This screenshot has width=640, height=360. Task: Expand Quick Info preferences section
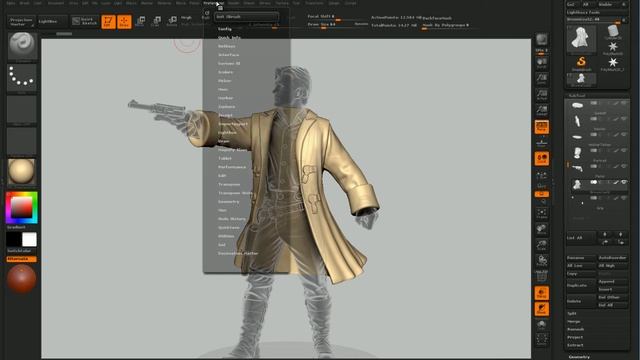pos(229,38)
